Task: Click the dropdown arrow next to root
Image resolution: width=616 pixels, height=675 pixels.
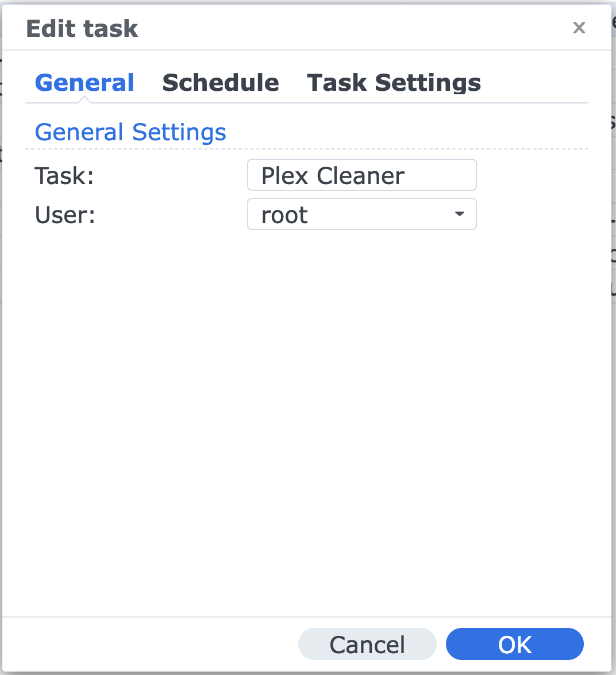Action: tap(459, 214)
